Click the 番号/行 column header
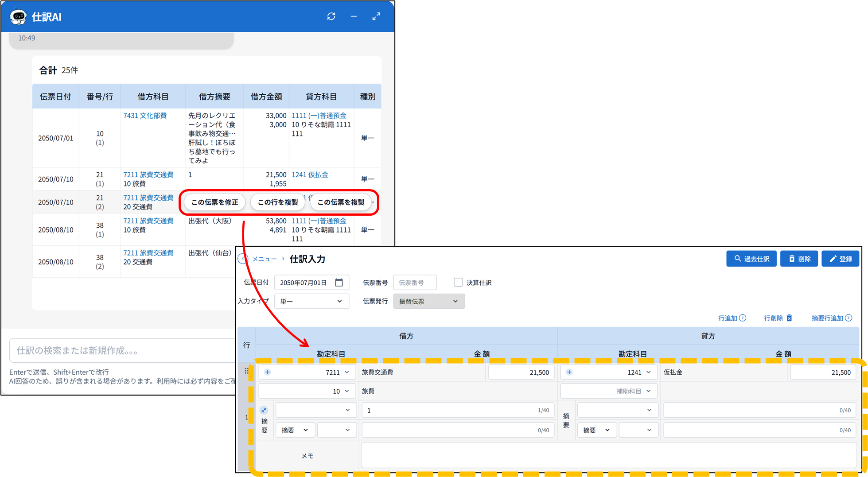Screen dimensions: 868x477 tap(100, 97)
